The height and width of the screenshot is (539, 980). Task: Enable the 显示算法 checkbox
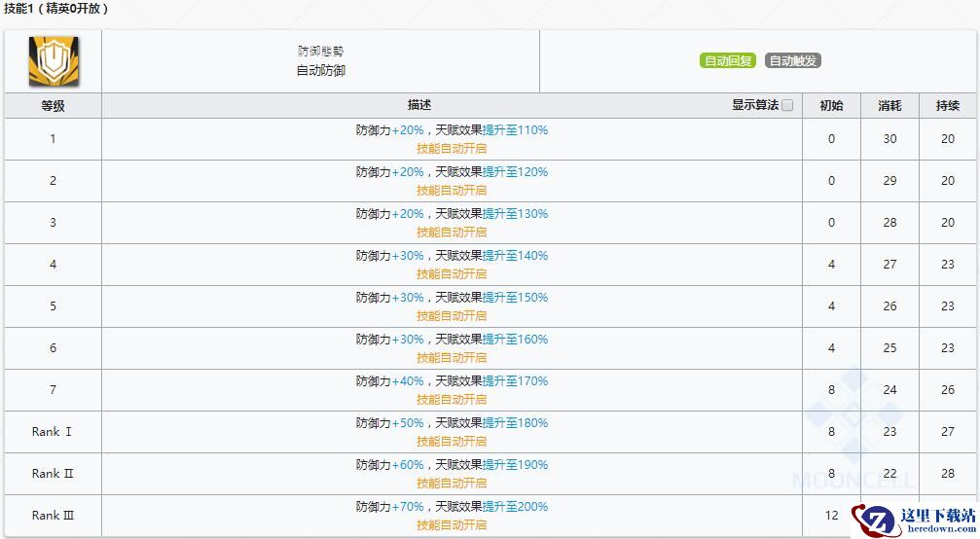tap(786, 105)
